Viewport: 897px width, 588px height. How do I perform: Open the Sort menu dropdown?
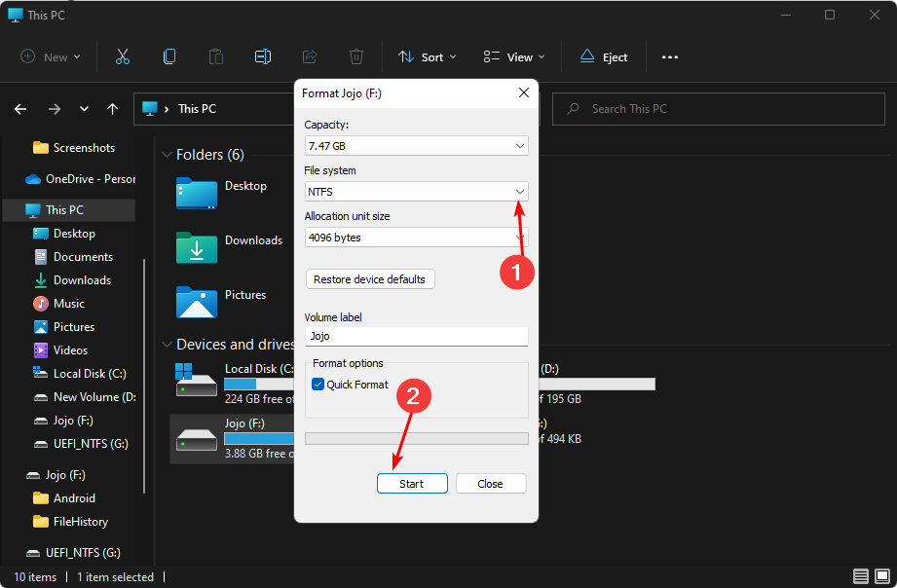point(428,56)
